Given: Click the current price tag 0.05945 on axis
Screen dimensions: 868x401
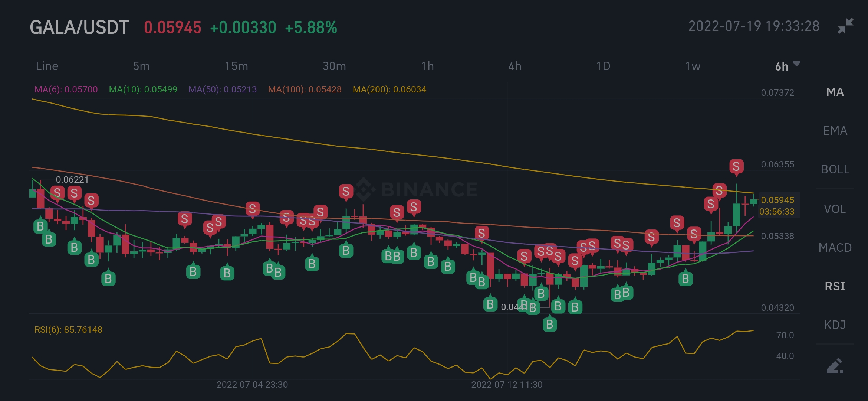Looking at the screenshot, I should 777,200.
